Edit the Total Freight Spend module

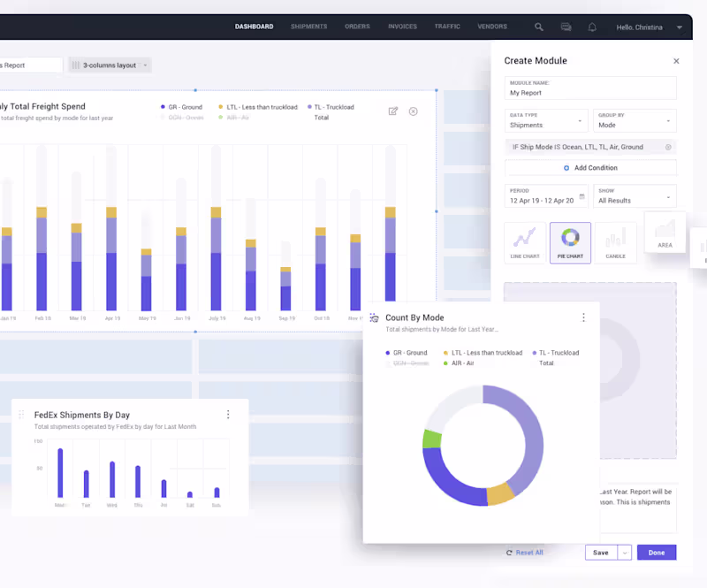pos(393,111)
